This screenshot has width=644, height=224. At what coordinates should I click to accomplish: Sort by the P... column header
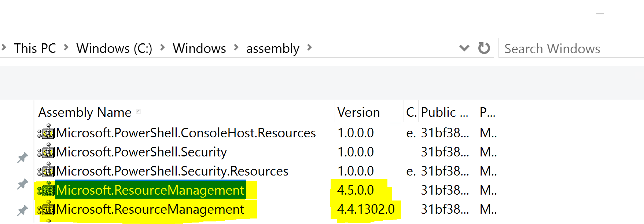(x=487, y=112)
